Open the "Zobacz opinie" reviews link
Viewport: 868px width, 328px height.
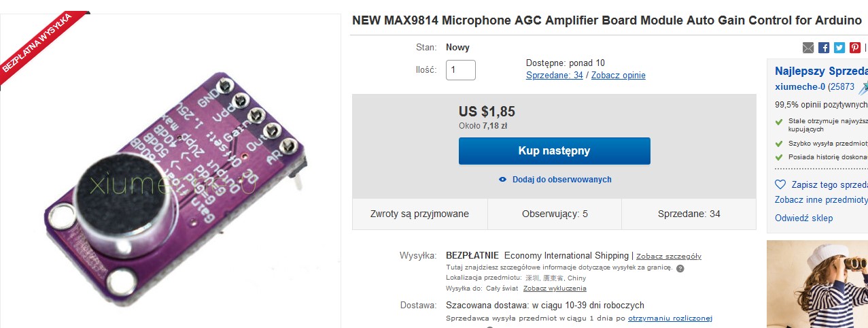coord(618,76)
